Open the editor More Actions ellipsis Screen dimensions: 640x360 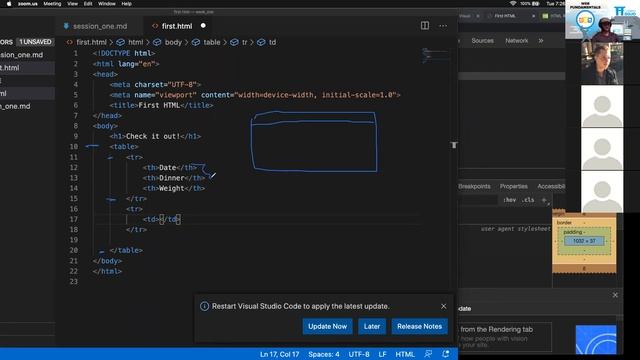click(443, 26)
